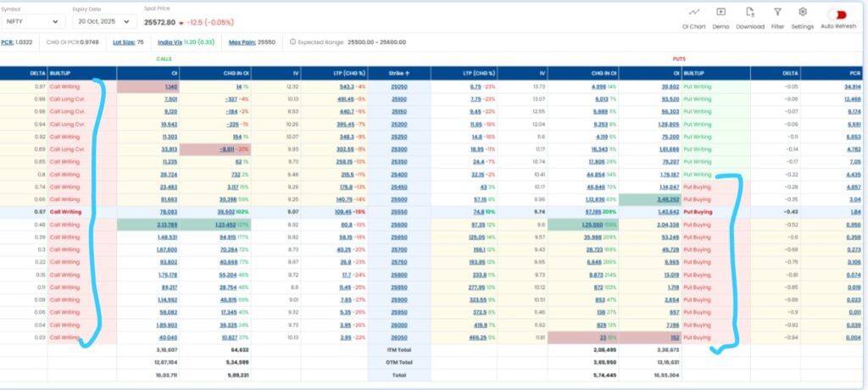Click strike 26000 in Strike column
Screen dimensions: 868x390
pyautogui.click(x=398, y=324)
